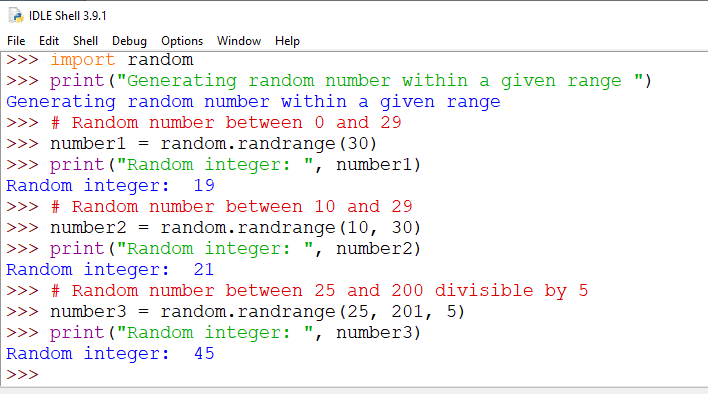Screen dimensions: 708x394
Task: Open the File menu
Action: [x=16, y=41]
